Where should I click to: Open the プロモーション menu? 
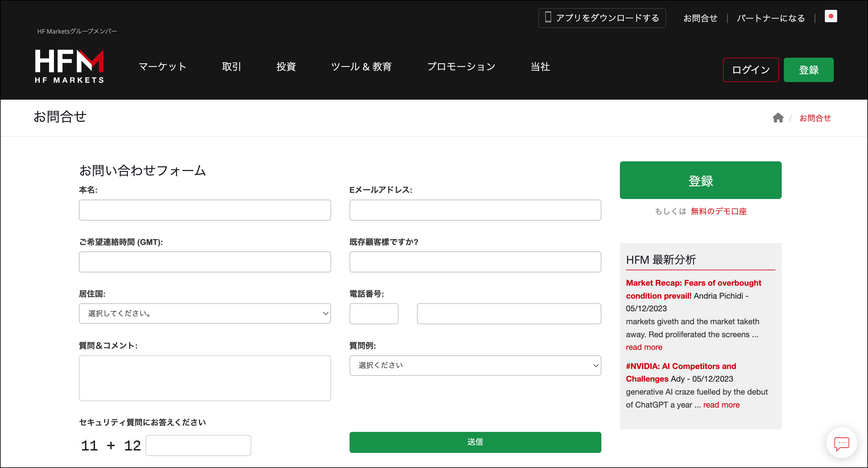pos(461,66)
